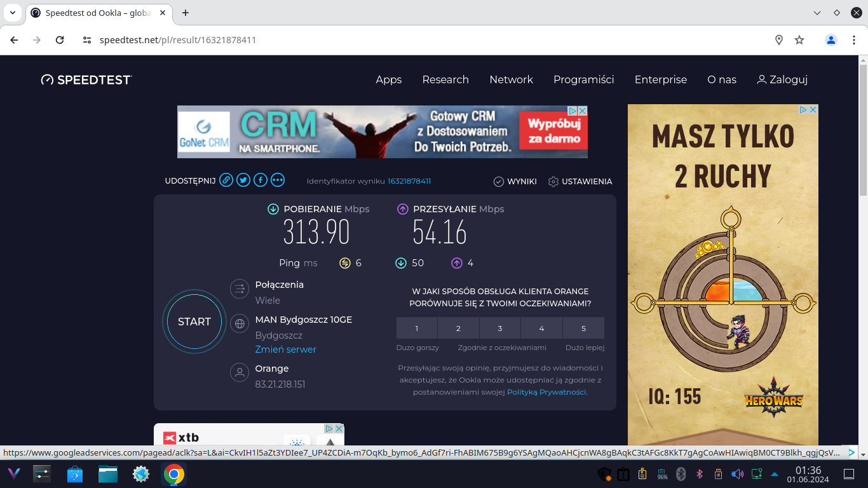Click the IP address 83.21.218.151

pos(280,384)
